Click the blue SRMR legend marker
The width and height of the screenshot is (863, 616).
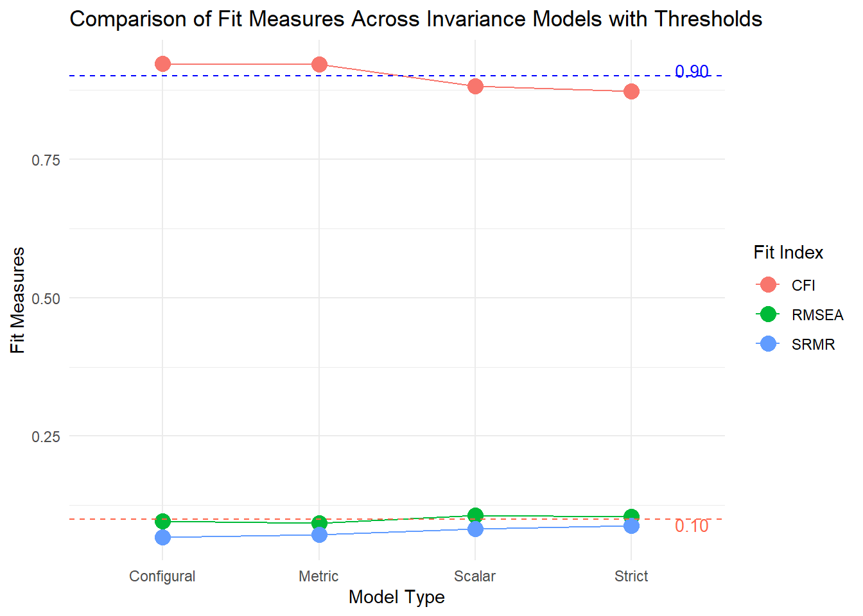[768, 344]
